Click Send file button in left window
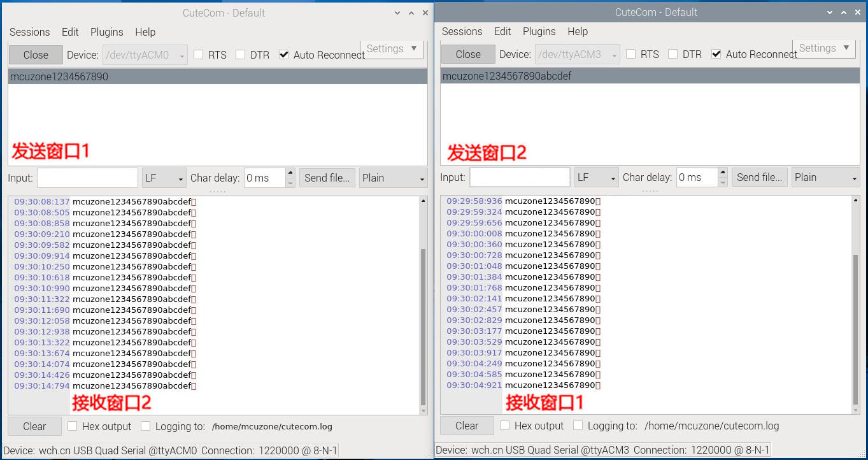The height and width of the screenshot is (460, 868). [327, 178]
